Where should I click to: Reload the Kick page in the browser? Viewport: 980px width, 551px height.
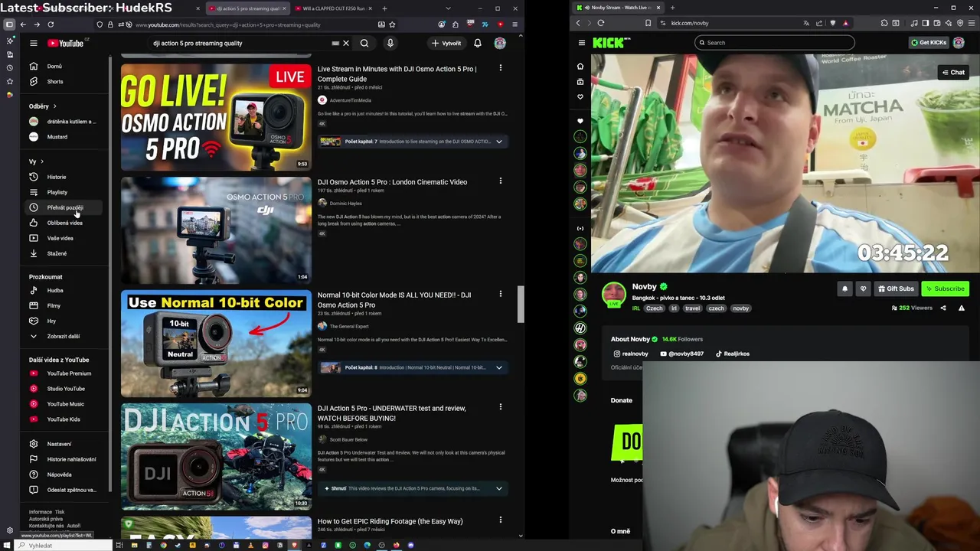(x=601, y=23)
